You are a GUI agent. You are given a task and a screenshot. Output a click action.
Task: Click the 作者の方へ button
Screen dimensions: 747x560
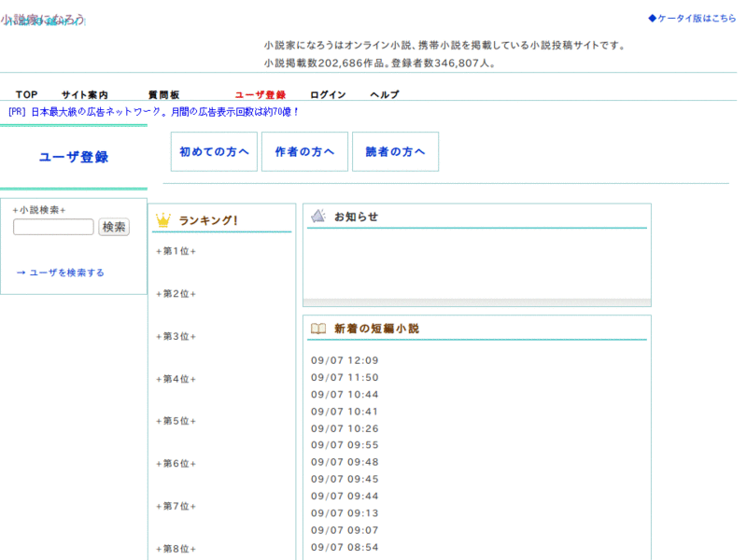pos(304,150)
